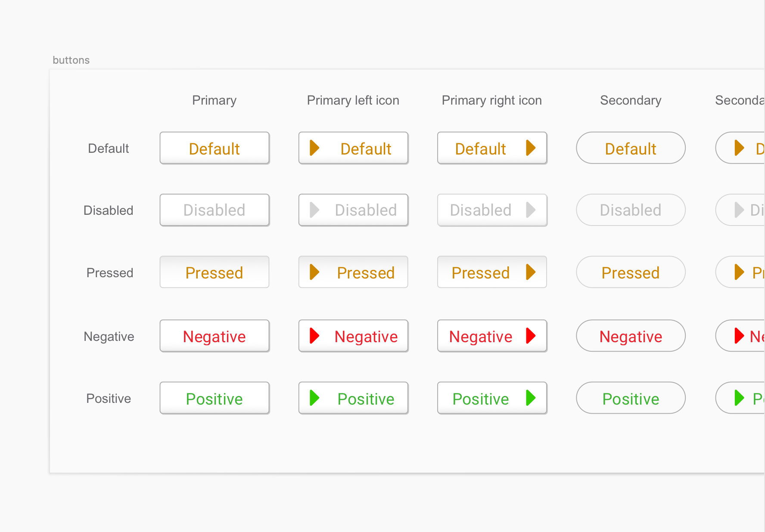765x532 pixels.
Task: Click orange arrow icon in Primary right icon Default button
Action: 531,148
